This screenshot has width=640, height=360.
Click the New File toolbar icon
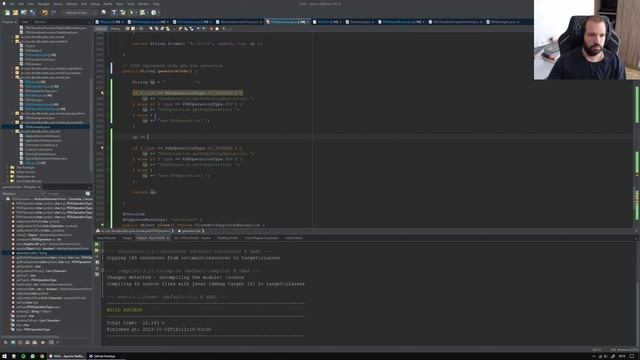[x=7, y=13]
